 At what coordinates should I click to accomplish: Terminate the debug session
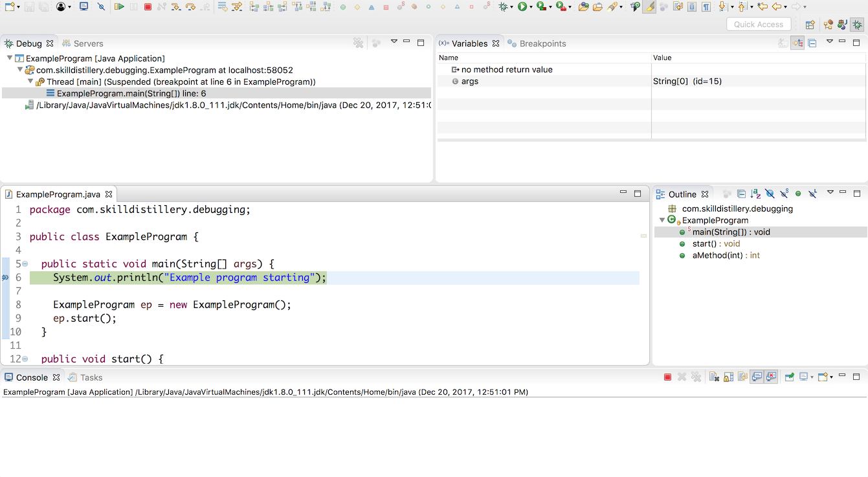point(148,6)
